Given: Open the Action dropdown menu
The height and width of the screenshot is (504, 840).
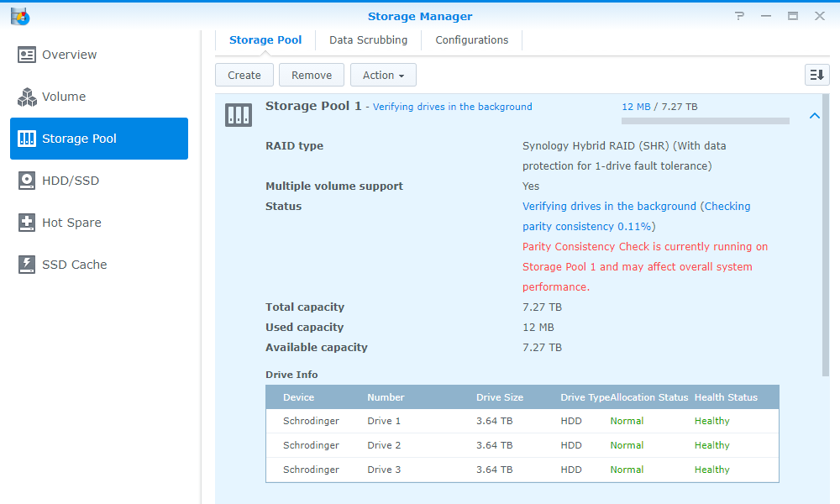Looking at the screenshot, I should [383, 75].
